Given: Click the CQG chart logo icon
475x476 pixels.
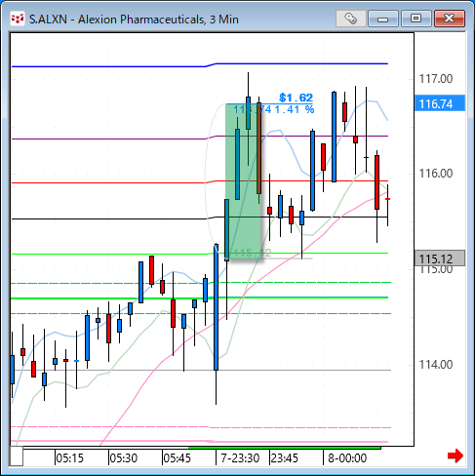Looking at the screenshot, I should pos(18,20).
